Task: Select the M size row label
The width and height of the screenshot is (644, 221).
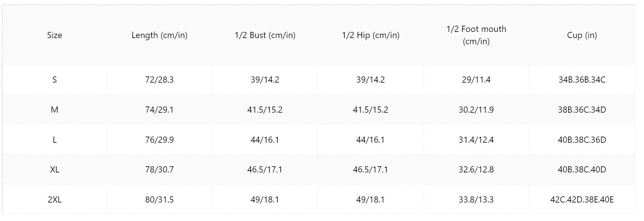Action: click(x=55, y=110)
